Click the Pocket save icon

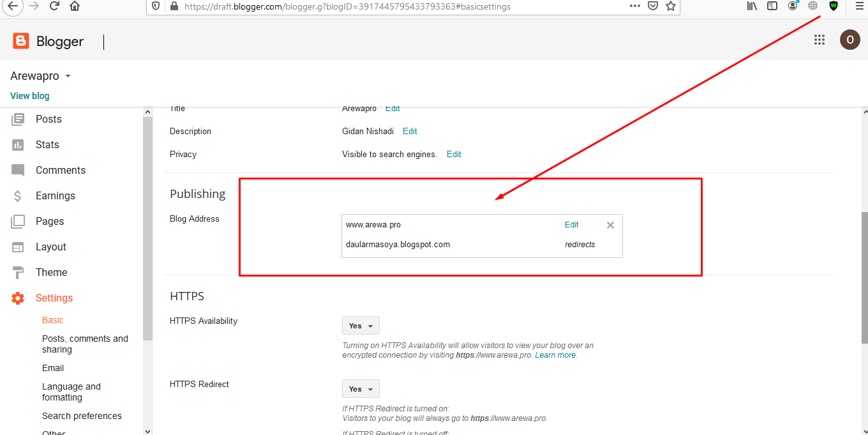click(653, 6)
